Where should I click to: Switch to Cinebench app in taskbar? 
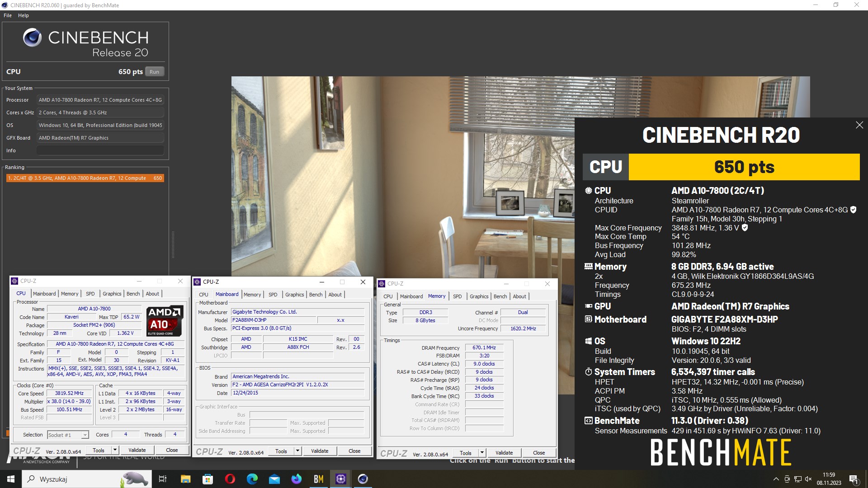pos(363,479)
